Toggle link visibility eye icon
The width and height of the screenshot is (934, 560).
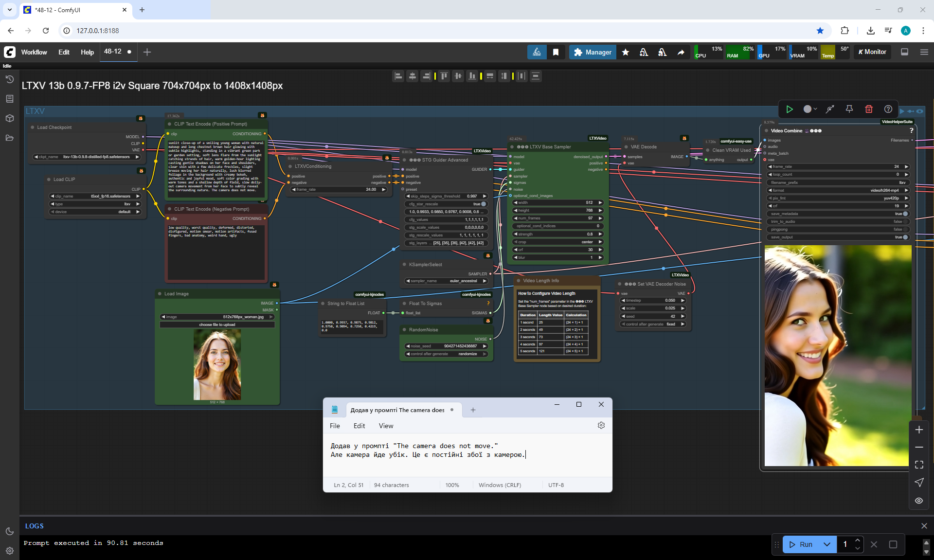tap(919, 500)
